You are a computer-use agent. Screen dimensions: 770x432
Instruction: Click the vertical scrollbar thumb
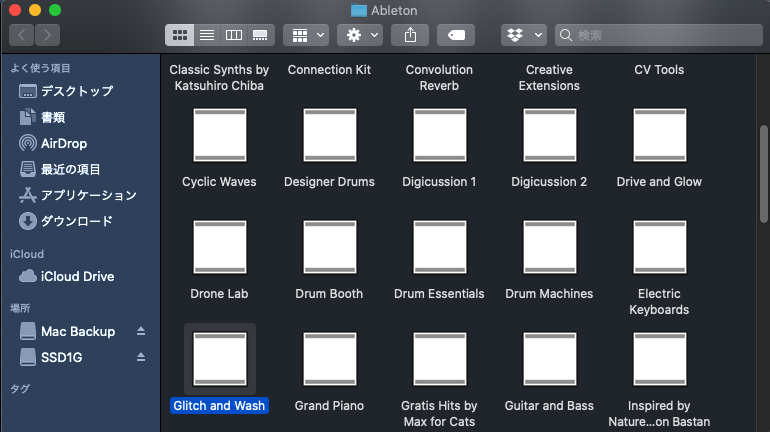(x=764, y=174)
